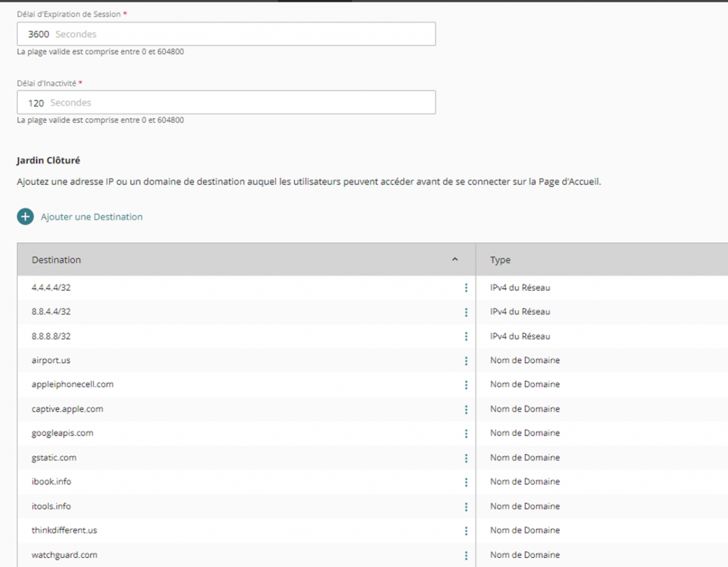
Task: Focus the Délai d'Expiration de Session field
Action: click(x=226, y=34)
